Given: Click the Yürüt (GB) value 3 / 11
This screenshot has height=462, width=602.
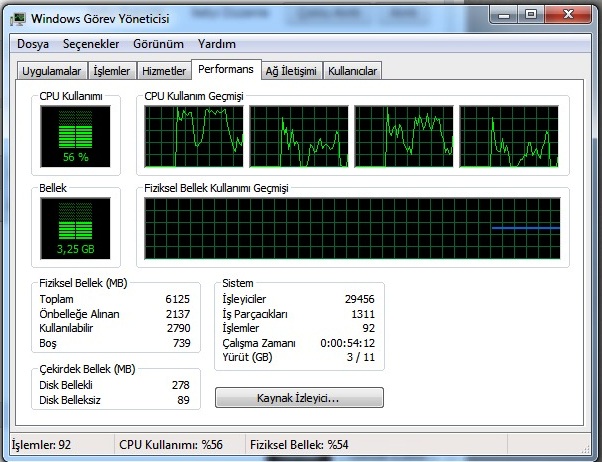Looking at the screenshot, I should tap(361, 357).
